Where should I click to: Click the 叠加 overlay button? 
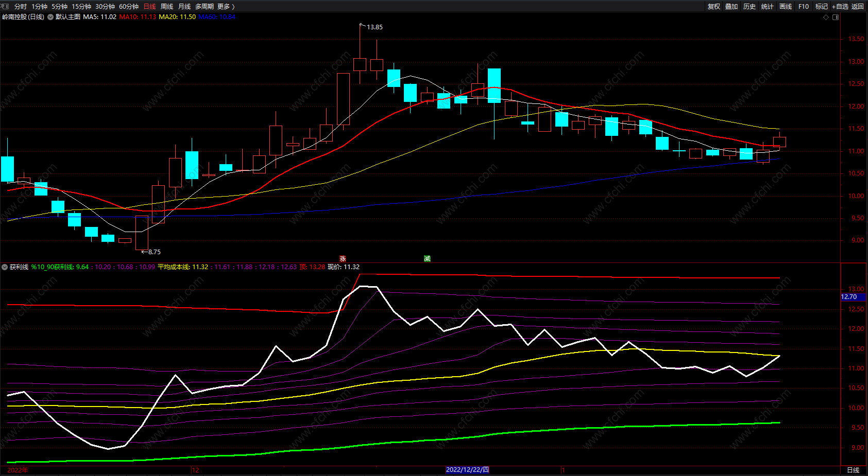[x=731, y=7]
